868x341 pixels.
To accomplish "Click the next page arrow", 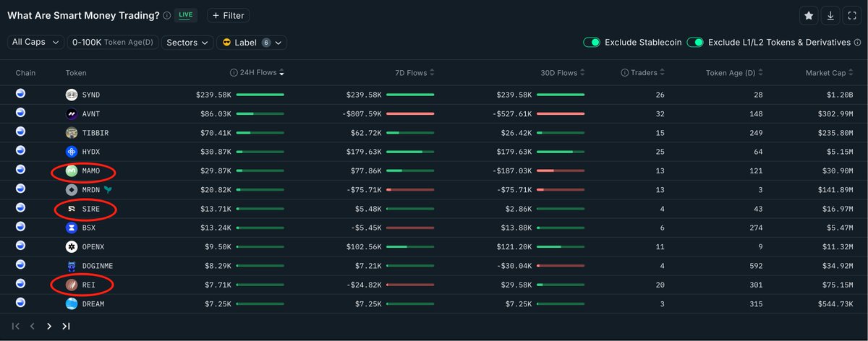I will click(49, 327).
